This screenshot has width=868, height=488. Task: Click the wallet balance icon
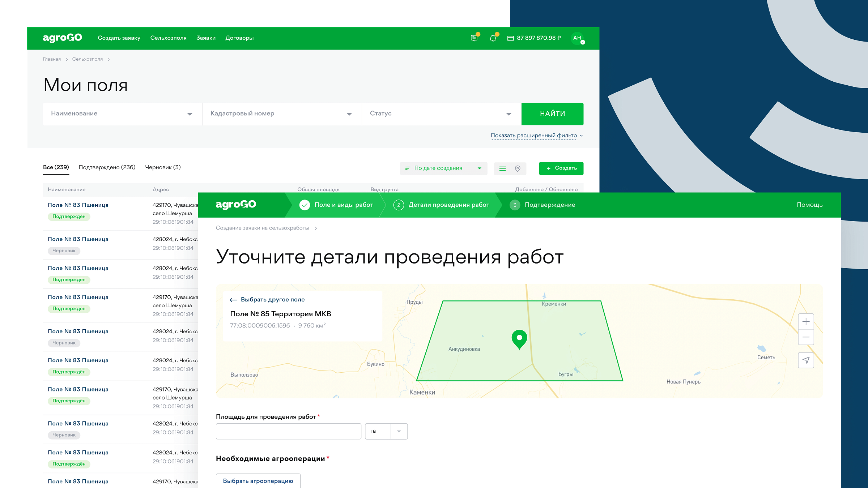[511, 38]
